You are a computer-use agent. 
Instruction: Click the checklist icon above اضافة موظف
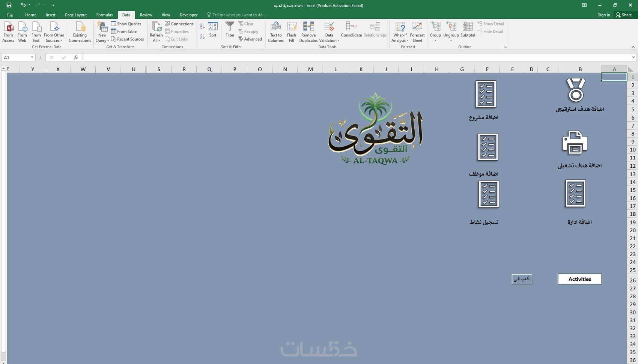488,147
